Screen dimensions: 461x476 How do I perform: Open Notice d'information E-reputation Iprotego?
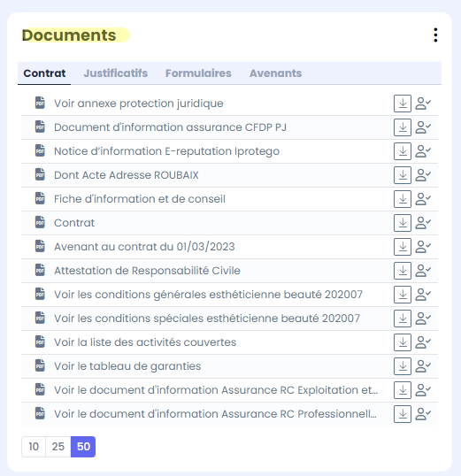(x=166, y=151)
